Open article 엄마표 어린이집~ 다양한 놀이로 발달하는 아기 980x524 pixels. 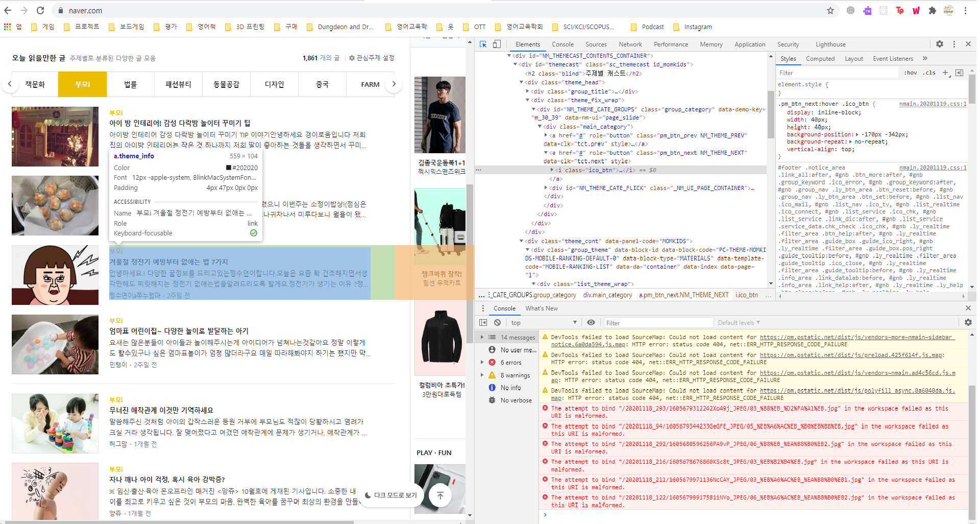point(179,331)
